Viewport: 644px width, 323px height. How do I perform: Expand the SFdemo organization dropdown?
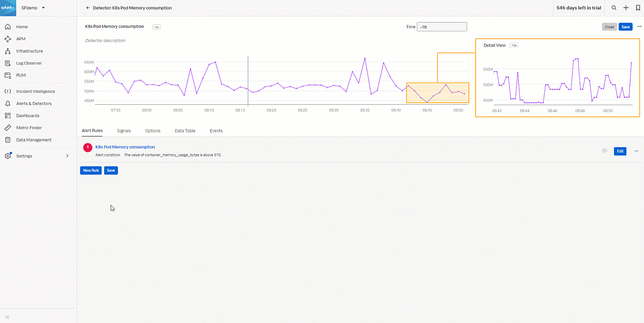pos(44,8)
